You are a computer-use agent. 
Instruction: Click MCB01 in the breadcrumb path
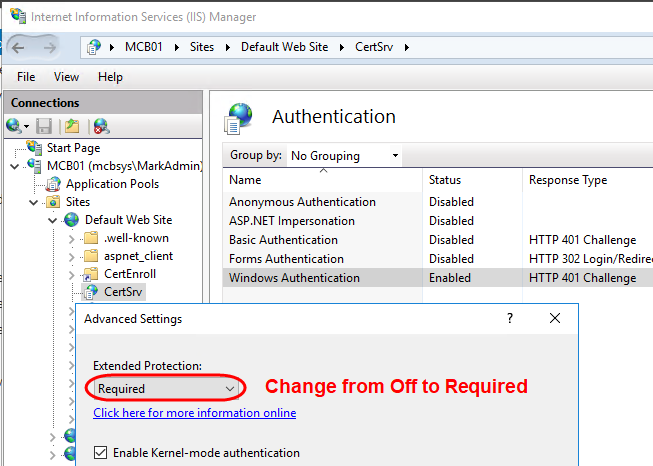(x=144, y=47)
